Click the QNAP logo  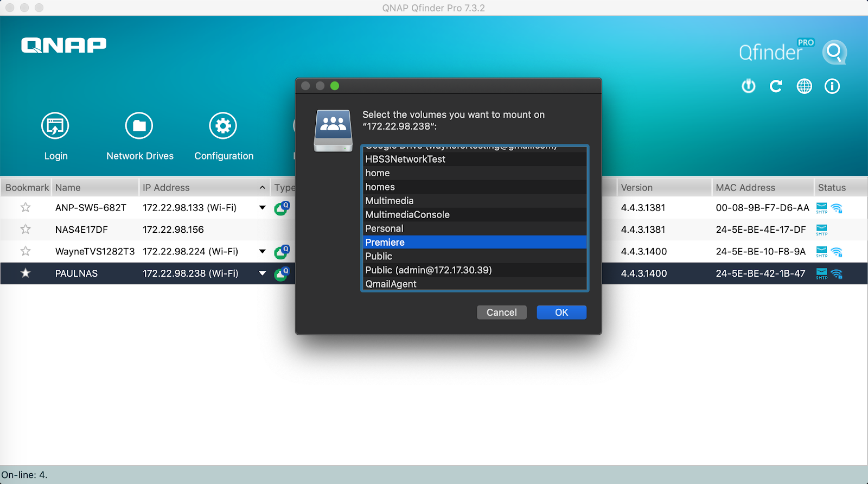click(x=64, y=45)
